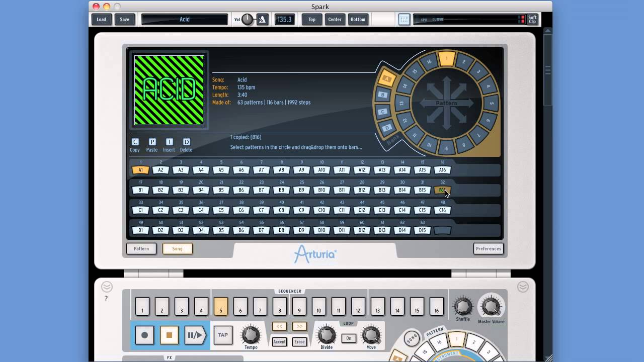Viewport: 644px width, 362px height.
Task: Click the Divide knob
Action: [x=327, y=334]
